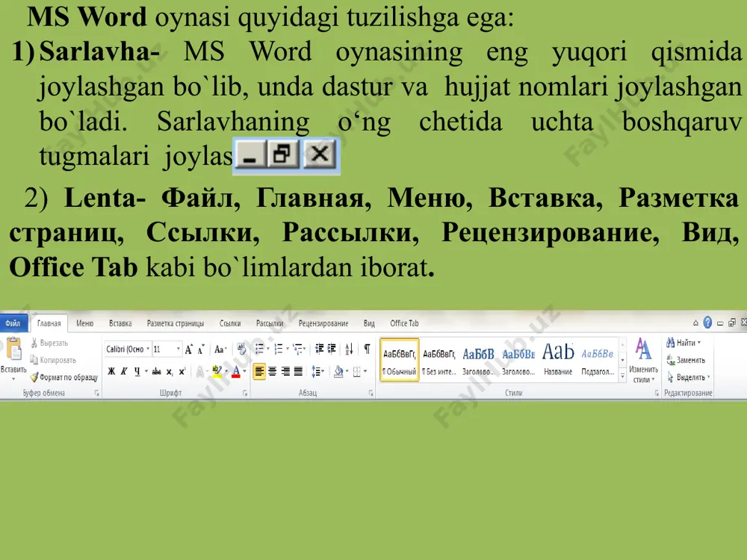The width and height of the screenshot is (747, 560).
Task: Switch to the Ссылки tab
Action: coord(230,323)
